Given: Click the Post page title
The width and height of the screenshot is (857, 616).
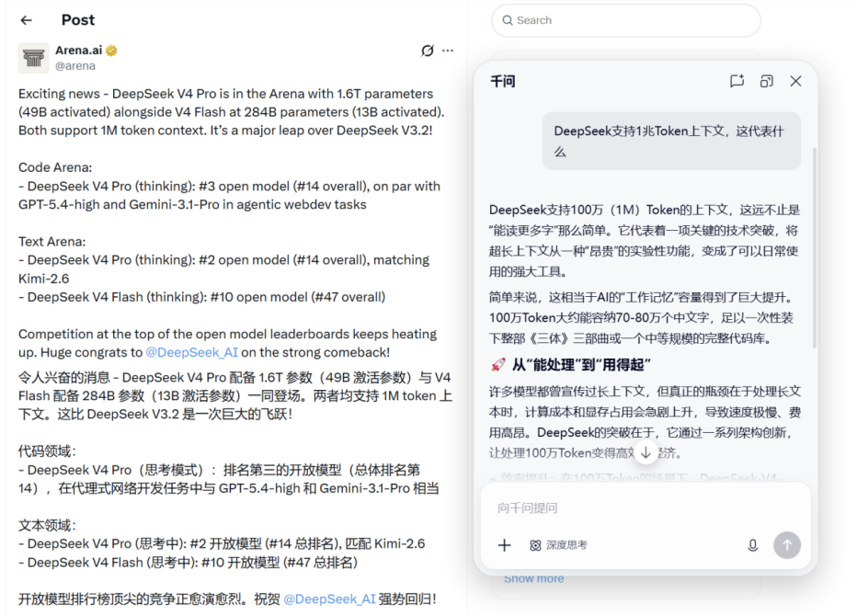Looking at the screenshot, I should tap(78, 20).
